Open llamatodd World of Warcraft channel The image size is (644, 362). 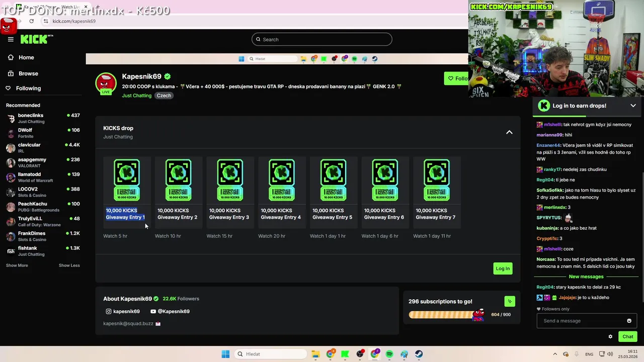pyautogui.click(x=43, y=177)
